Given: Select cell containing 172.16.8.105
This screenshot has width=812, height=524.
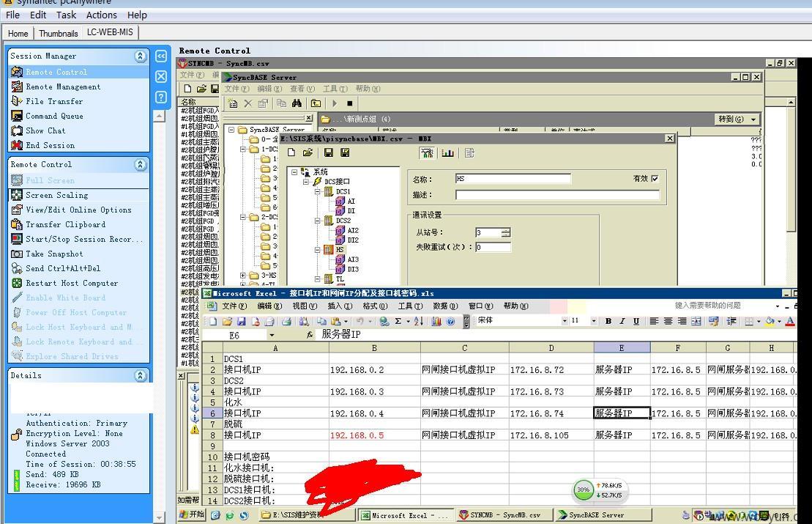Looking at the screenshot, I should (x=551, y=435).
